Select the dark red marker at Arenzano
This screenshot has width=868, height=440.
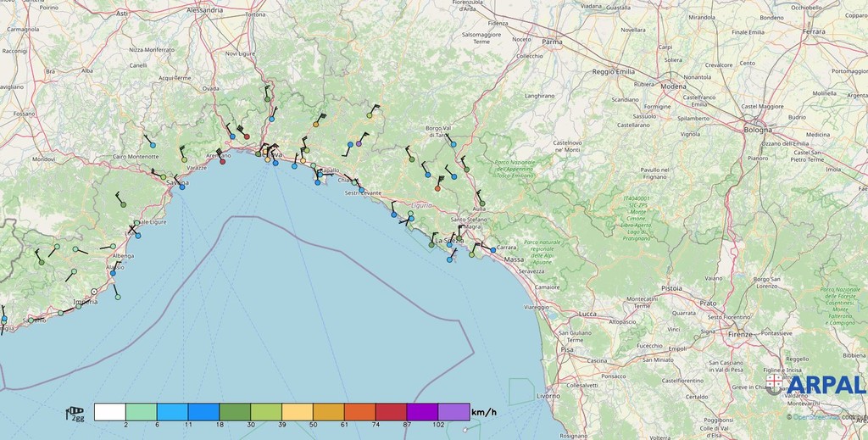(223, 161)
